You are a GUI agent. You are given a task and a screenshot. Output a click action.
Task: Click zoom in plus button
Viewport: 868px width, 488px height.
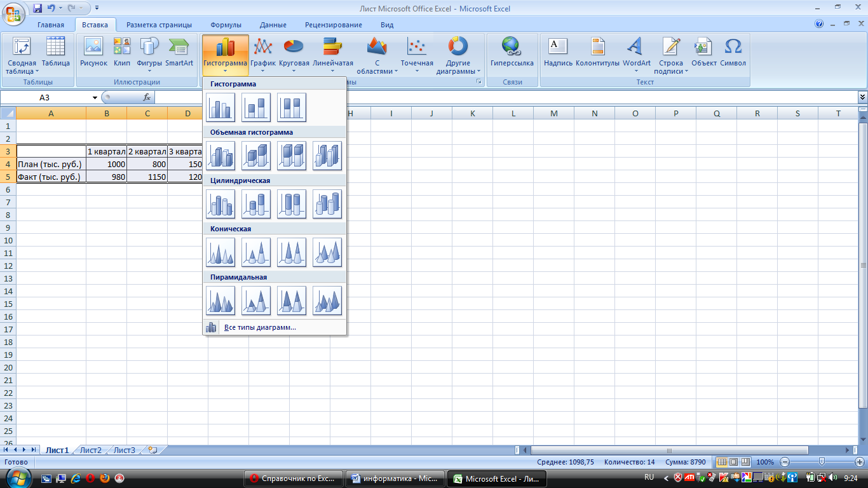858,462
